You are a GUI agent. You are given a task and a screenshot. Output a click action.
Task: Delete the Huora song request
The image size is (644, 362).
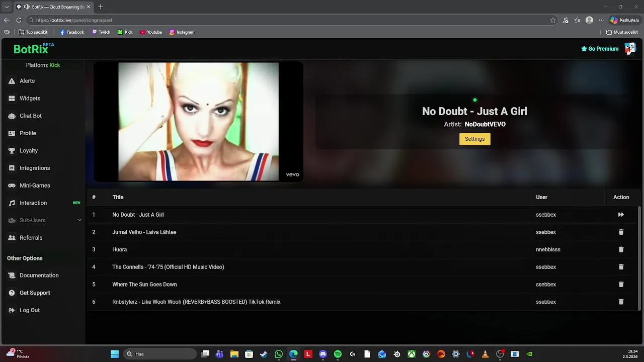pyautogui.click(x=621, y=249)
